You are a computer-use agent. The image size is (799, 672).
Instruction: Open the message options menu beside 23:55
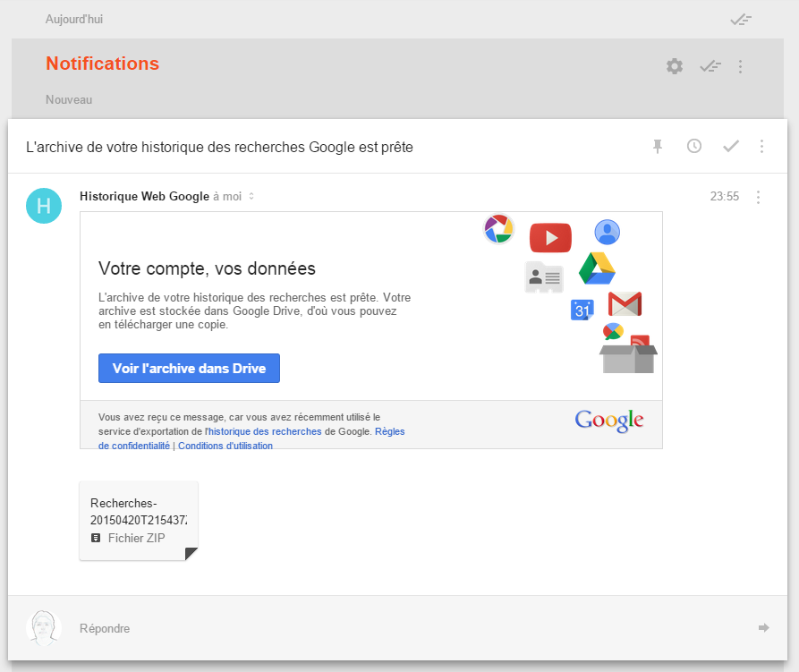click(758, 197)
